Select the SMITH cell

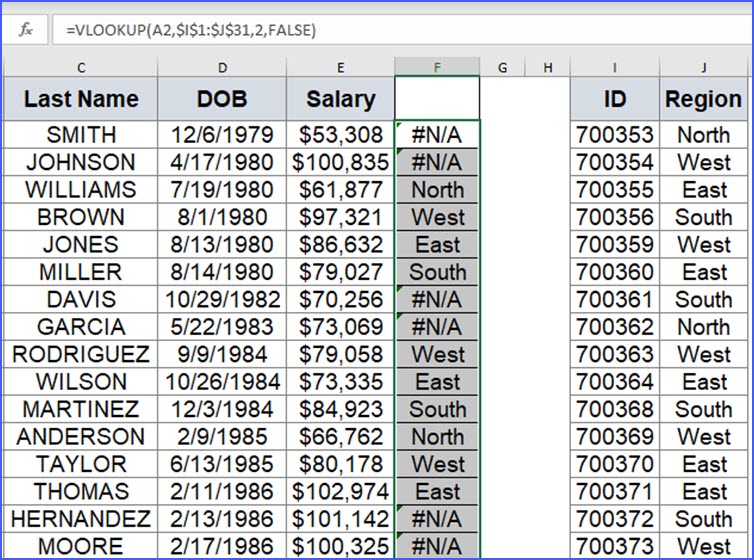pyautogui.click(x=81, y=135)
